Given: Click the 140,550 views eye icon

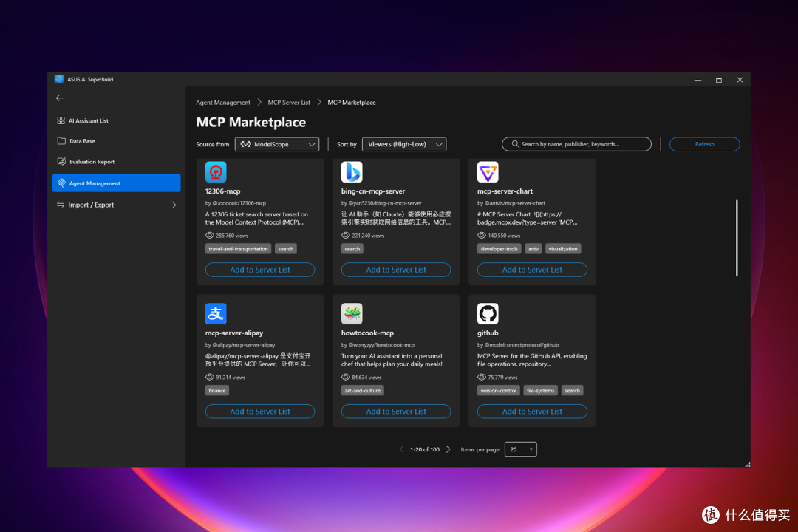Looking at the screenshot, I should click(x=482, y=235).
